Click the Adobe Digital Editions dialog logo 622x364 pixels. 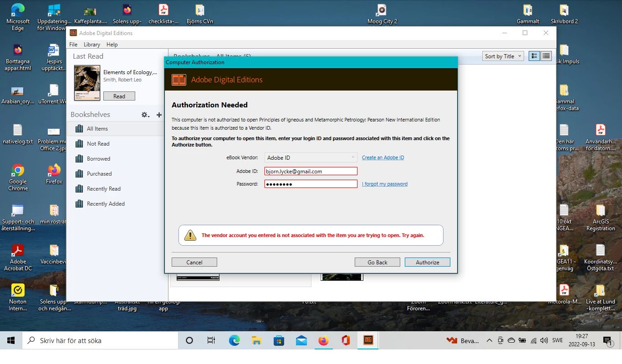(179, 80)
